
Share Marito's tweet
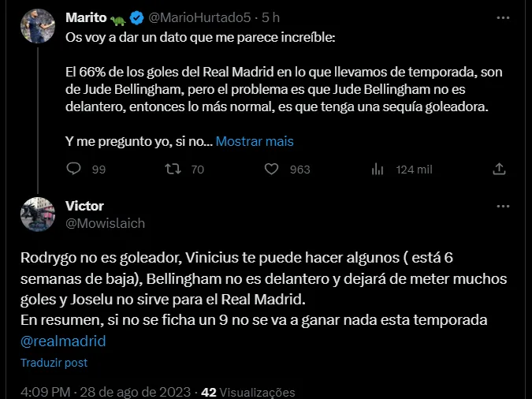(498, 169)
